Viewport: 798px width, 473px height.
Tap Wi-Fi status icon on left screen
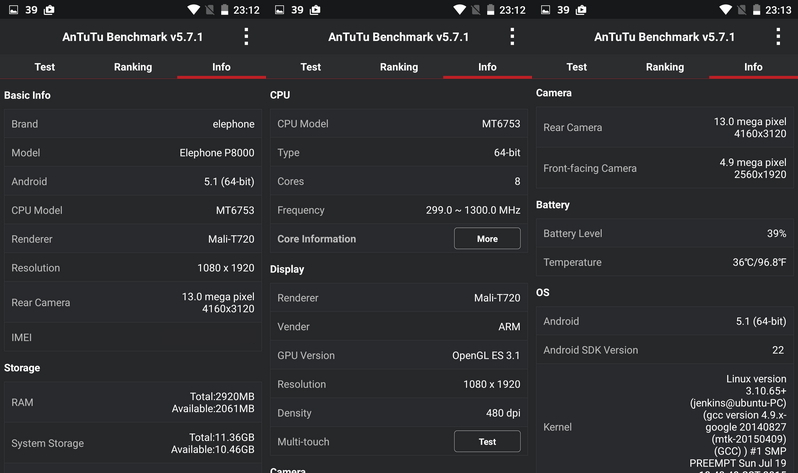coord(193,10)
